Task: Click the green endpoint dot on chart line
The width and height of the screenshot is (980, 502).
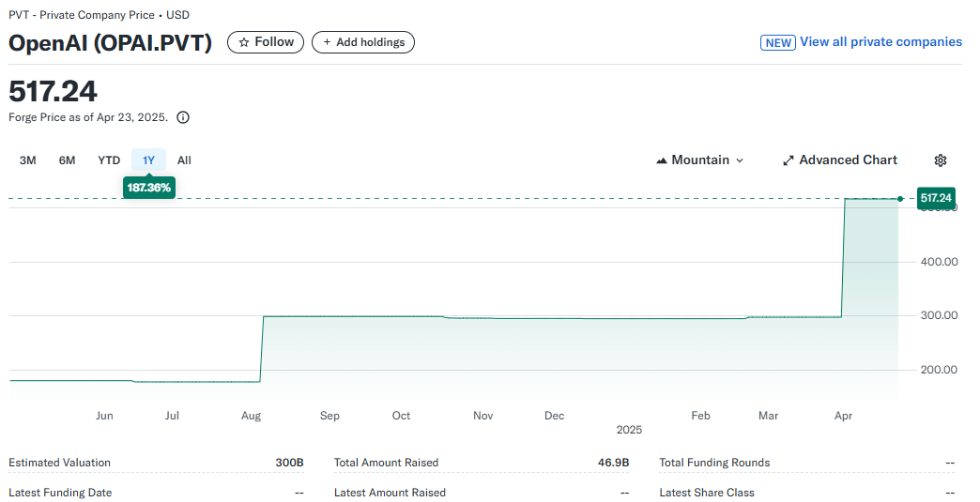Action: click(x=900, y=199)
